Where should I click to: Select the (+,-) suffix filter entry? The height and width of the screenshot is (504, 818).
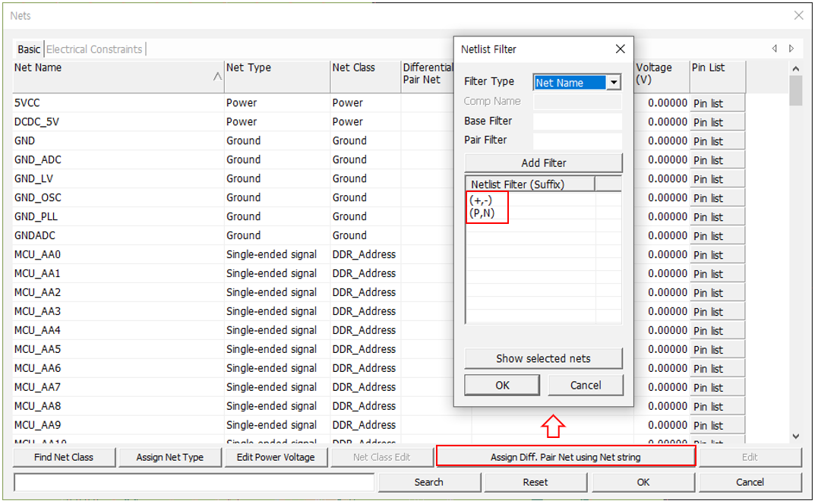click(481, 200)
